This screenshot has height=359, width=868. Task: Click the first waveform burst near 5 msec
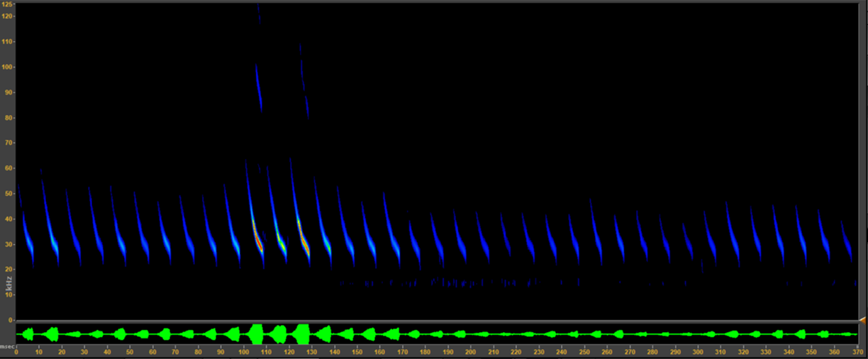(x=28, y=333)
